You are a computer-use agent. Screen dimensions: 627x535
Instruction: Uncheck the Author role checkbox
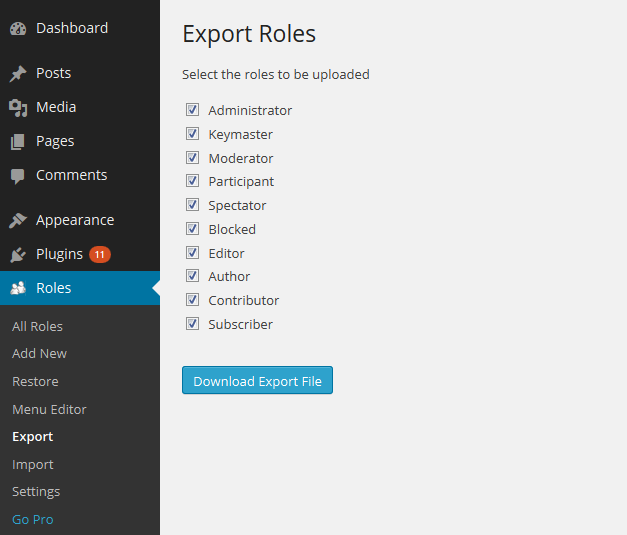[x=192, y=275]
